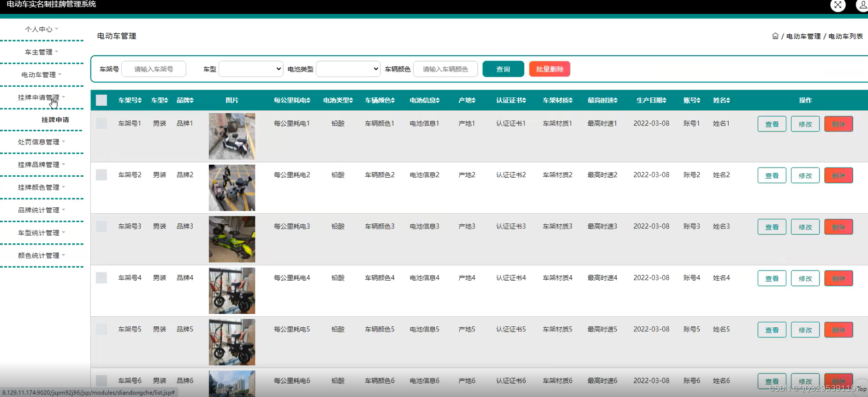This screenshot has height=397, width=868.
Task: Sort by 每公里耗电 column header
Action: point(292,100)
